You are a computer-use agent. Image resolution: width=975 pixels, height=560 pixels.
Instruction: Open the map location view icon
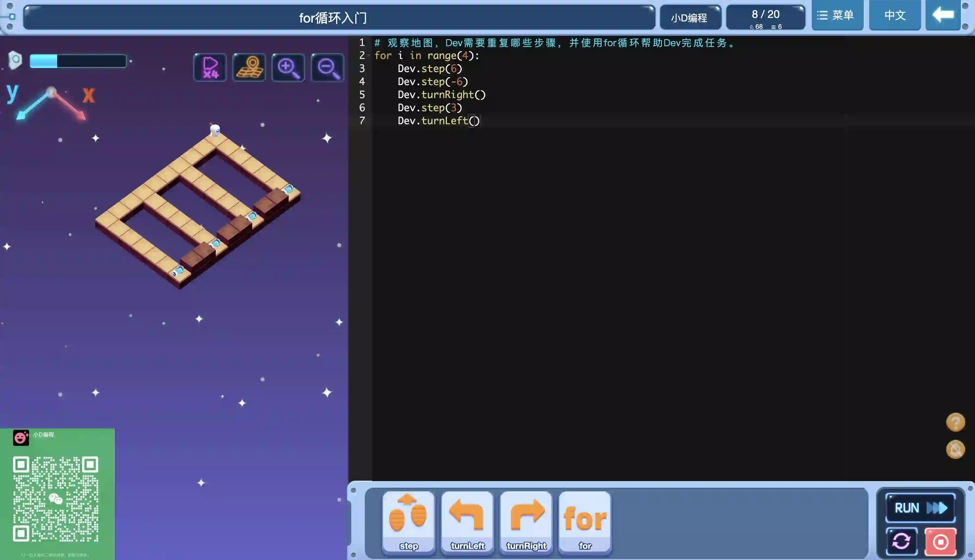coord(249,67)
